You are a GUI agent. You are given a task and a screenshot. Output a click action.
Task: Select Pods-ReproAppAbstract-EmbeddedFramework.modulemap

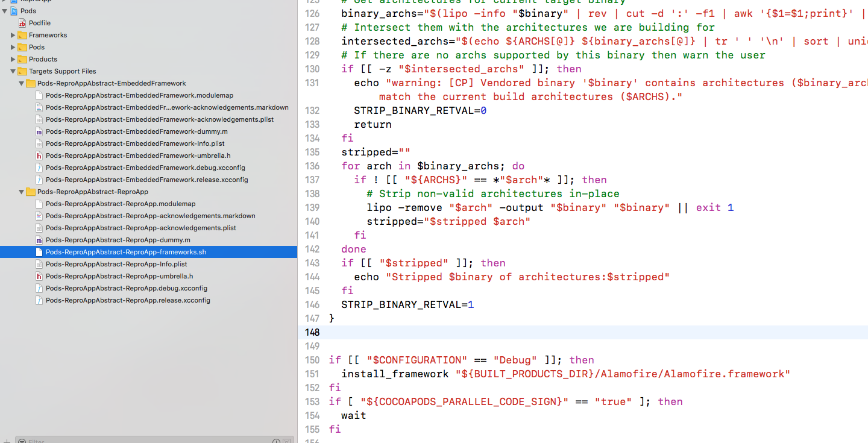coord(139,95)
